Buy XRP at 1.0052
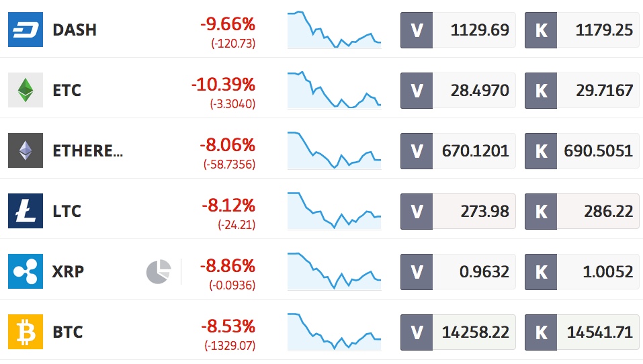643x364 pixels. 582,271
